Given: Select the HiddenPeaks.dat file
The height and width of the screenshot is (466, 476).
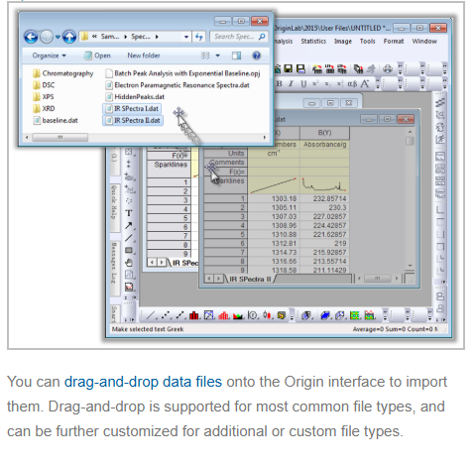Looking at the screenshot, I should click(135, 97).
